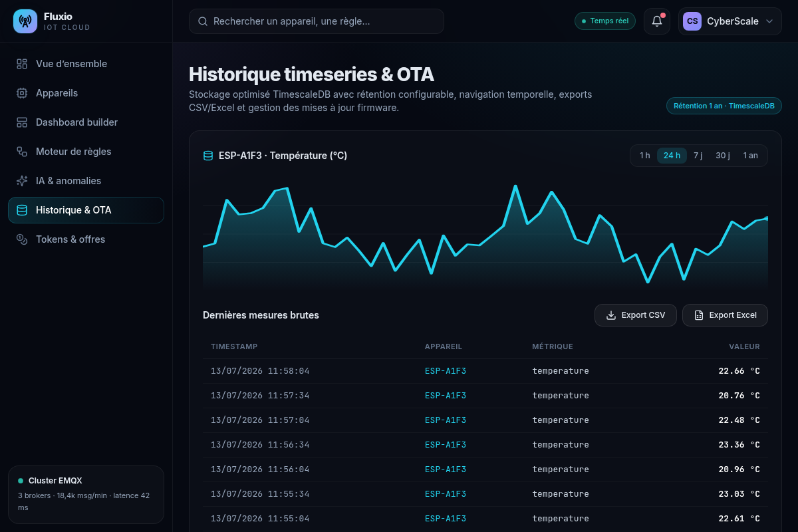Select the 7 j time range

coord(698,156)
